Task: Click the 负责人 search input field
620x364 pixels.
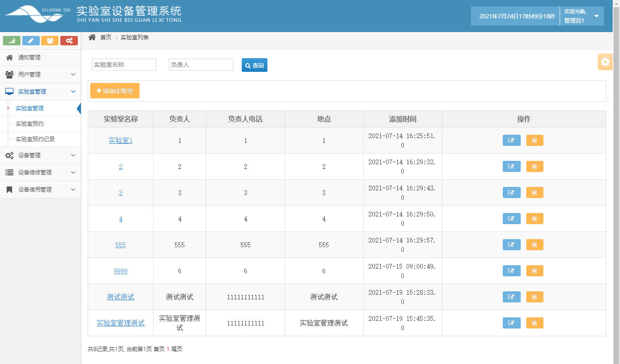Action: coord(201,64)
